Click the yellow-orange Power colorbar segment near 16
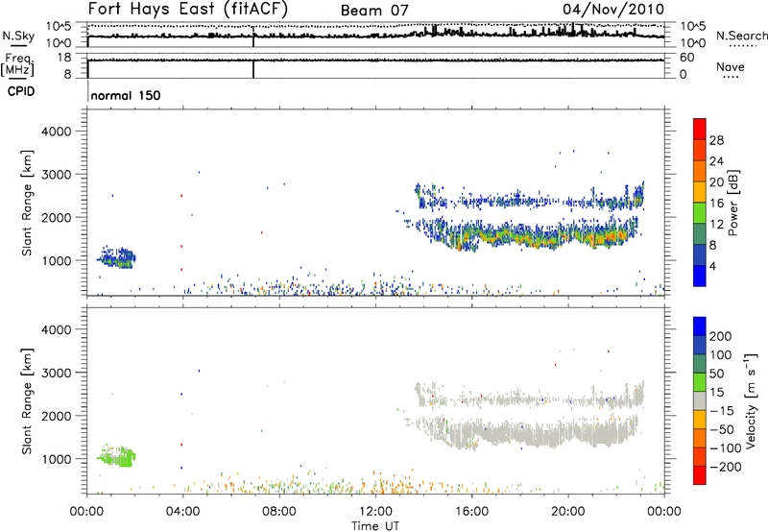This screenshot has width=768, height=532. coord(700,192)
